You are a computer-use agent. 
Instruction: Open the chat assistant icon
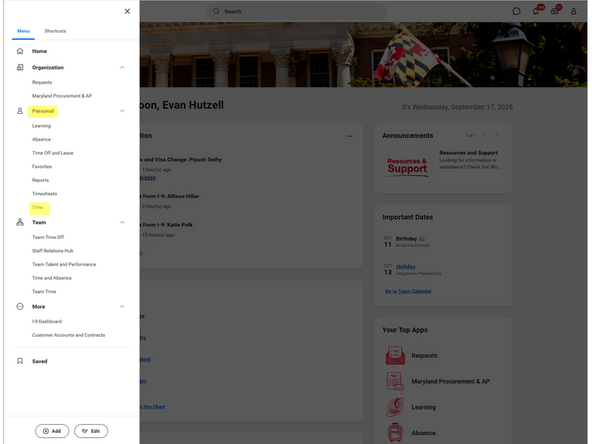[516, 11]
